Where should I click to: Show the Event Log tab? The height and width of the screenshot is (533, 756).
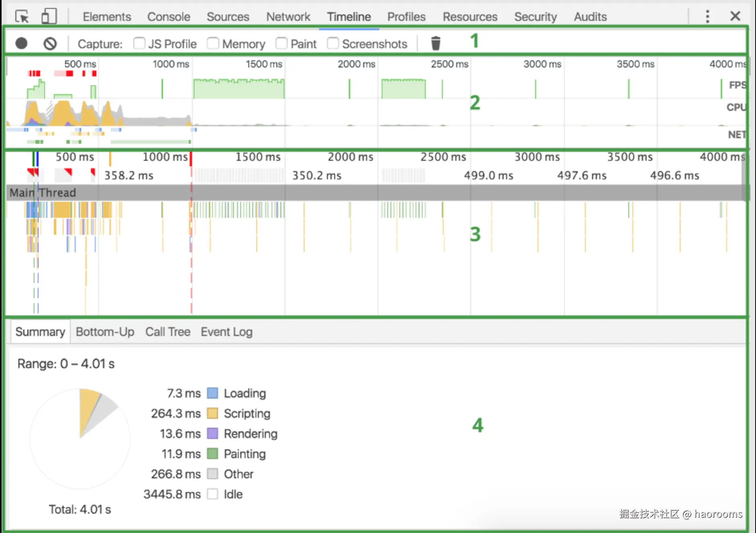tap(227, 332)
